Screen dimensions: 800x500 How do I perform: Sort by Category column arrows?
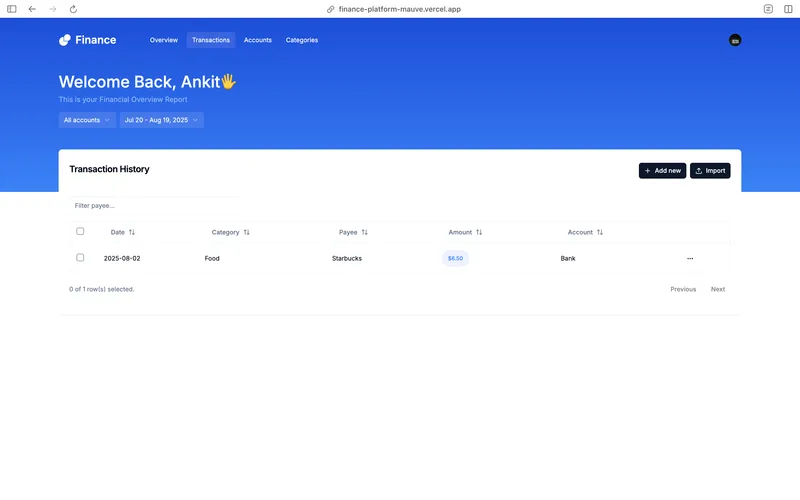pos(247,232)
